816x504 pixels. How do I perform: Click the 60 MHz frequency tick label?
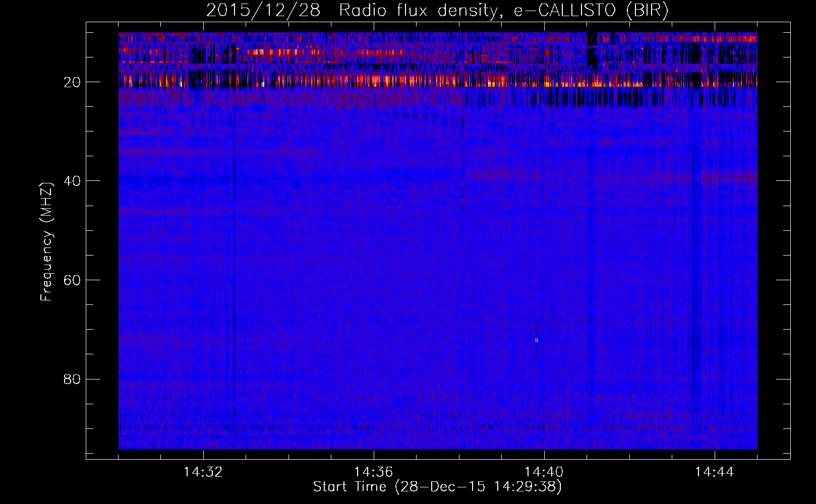point(73,280)
